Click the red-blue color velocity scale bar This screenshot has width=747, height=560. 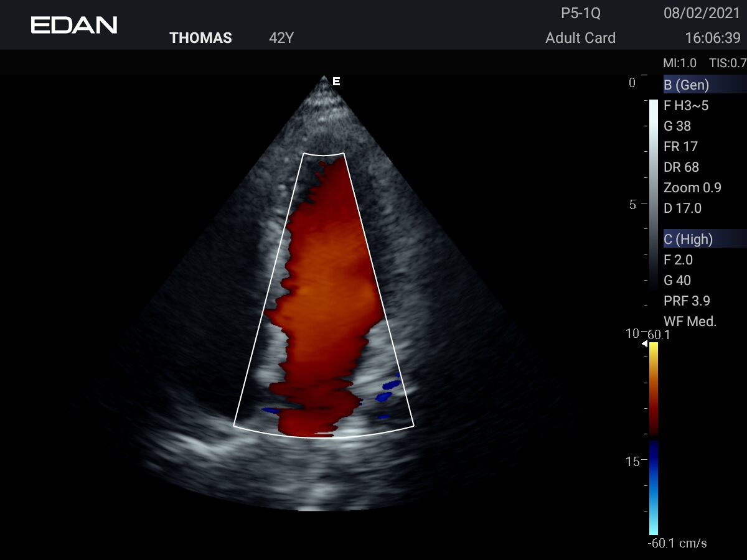coord(653,436)
